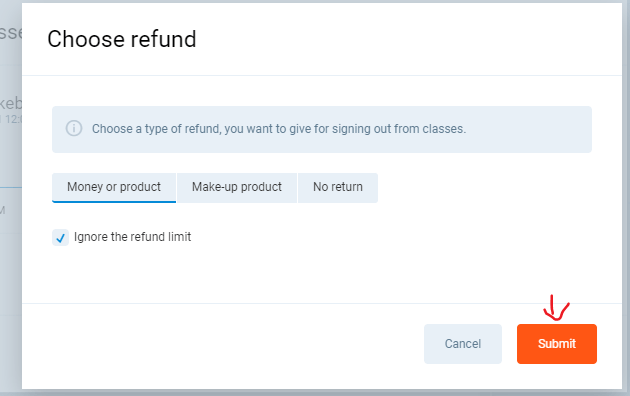Click the blue checkmark tick icon

(x=60, y=238)
